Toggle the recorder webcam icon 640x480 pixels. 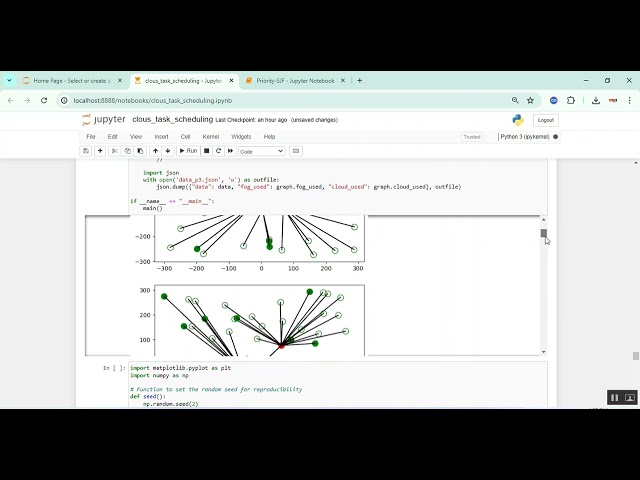(x=630, y=398)
